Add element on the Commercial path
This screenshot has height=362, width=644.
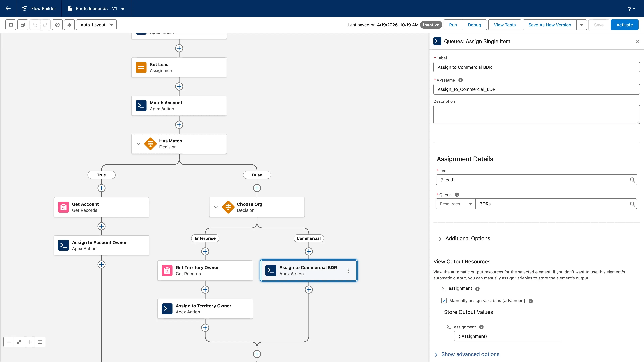click(309, 251)
